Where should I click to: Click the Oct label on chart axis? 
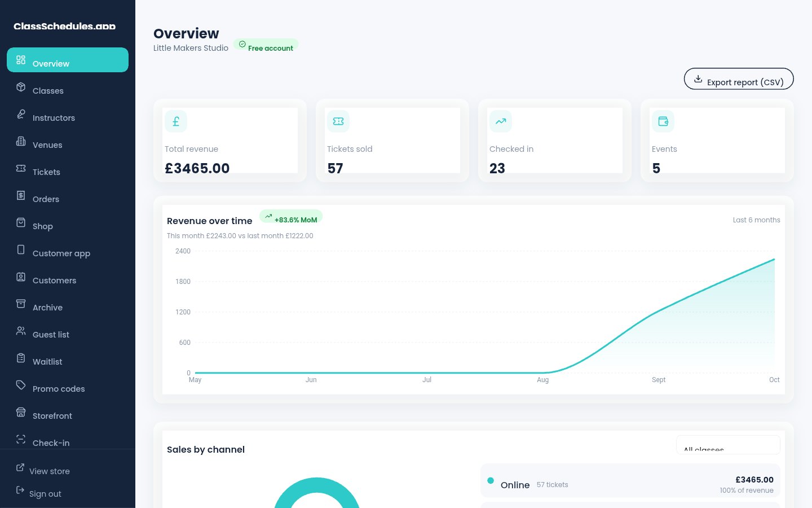point(774,380)
